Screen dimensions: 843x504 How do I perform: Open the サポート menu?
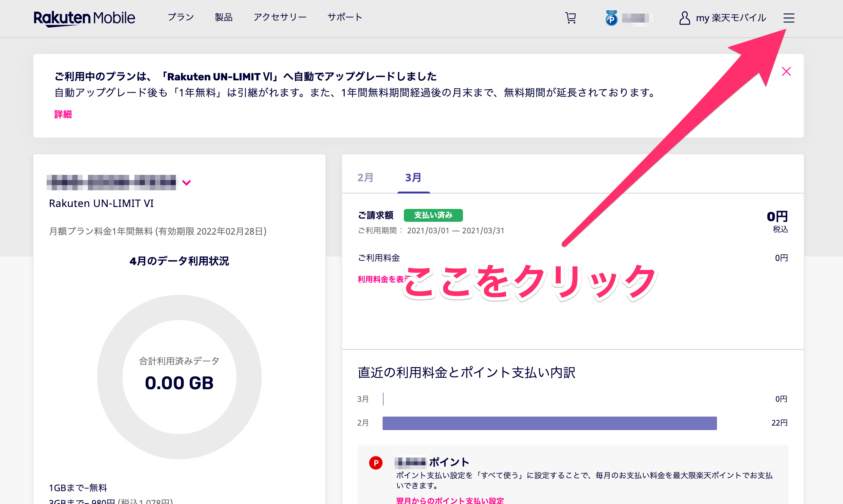click(x=344, y=17)
